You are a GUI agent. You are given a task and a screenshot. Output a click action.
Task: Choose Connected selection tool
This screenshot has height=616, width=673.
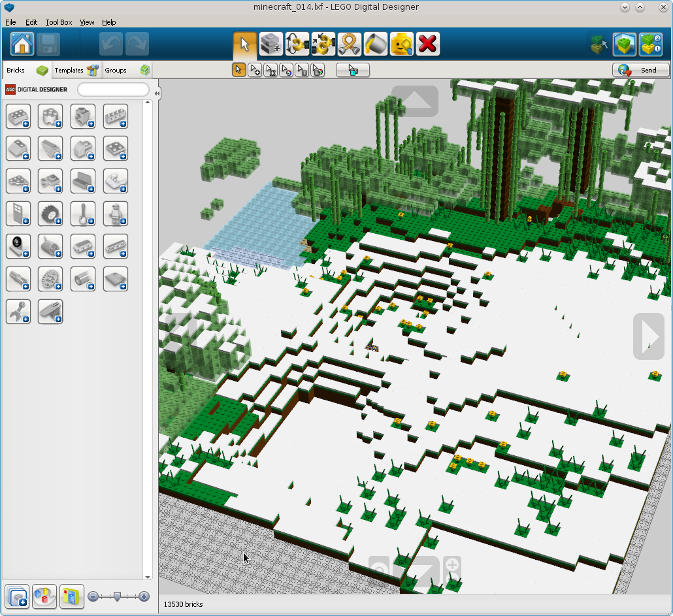271,70
